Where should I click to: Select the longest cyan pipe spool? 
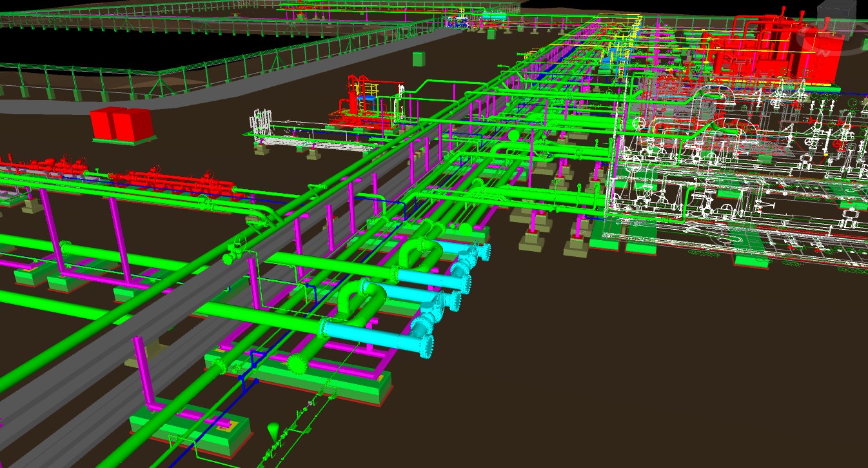tap(374, 334)
